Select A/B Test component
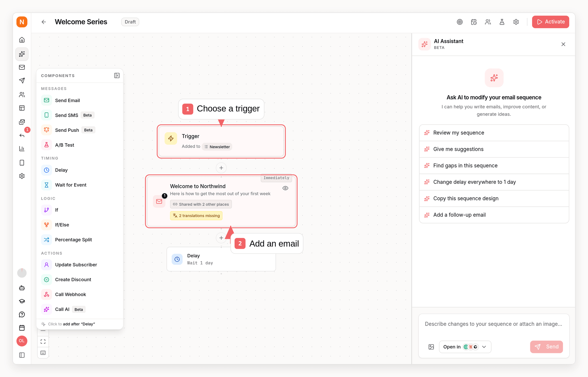This screenshot has height=377, width=588. coord(80,145)
